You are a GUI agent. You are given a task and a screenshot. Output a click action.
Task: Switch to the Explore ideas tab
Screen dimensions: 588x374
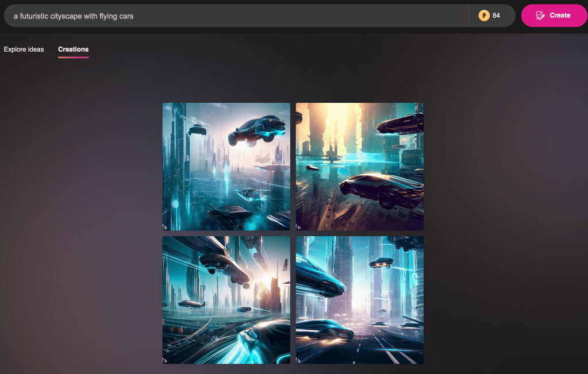(24, 49)
